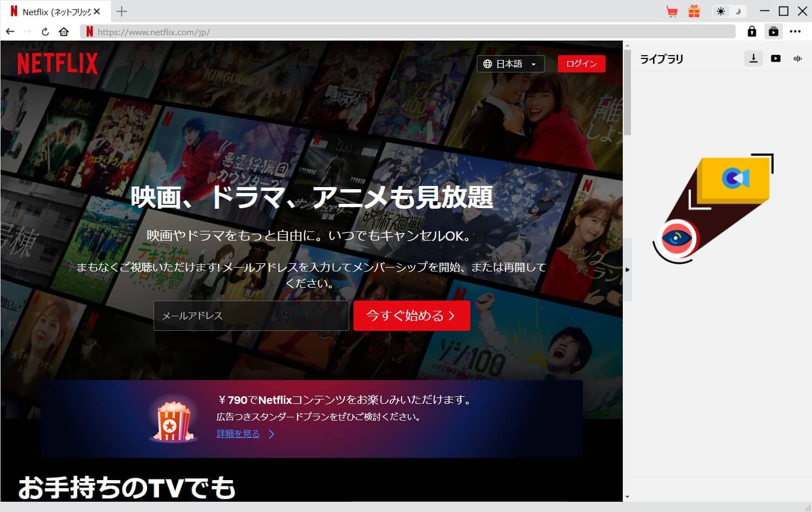Click the Netflix logo on the page
Screen dimensions: 812x512
point(57,64)
